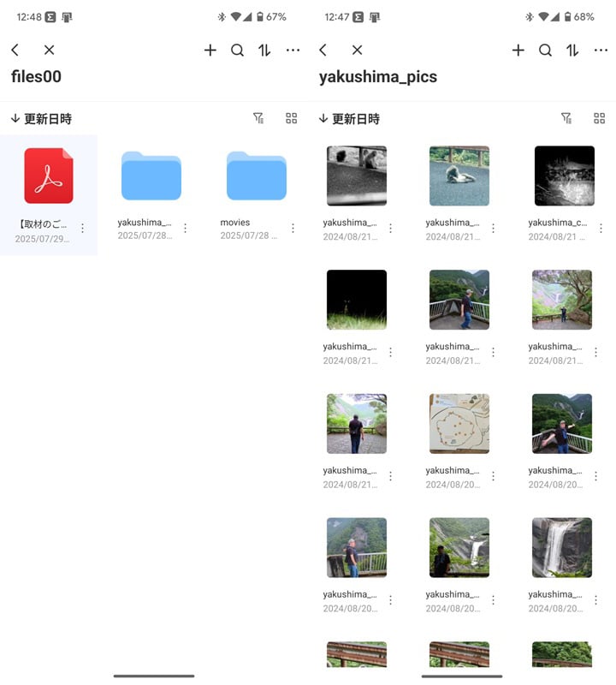Open options for shadowed man waterfall photo
Viewport: 616px width, 685px height.
[493, 600]
